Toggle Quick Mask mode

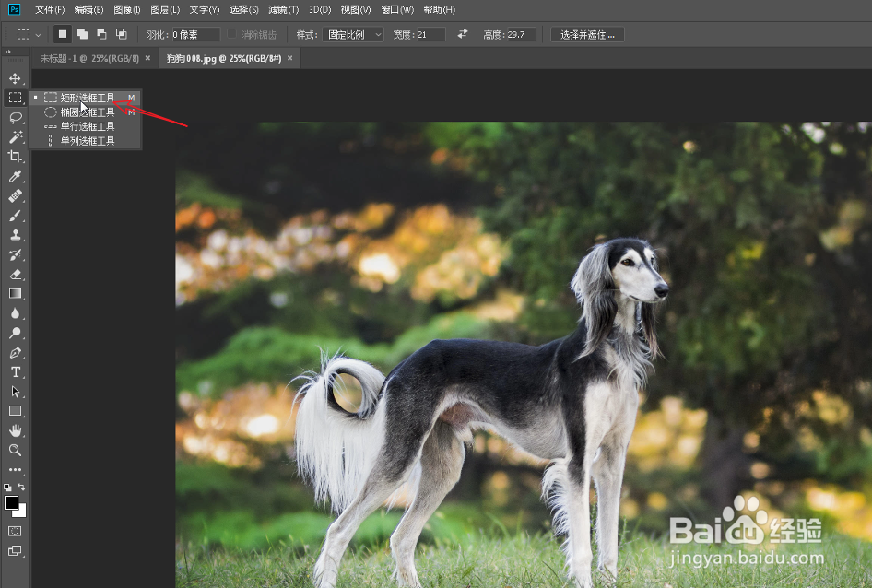[x=15, y=531]
